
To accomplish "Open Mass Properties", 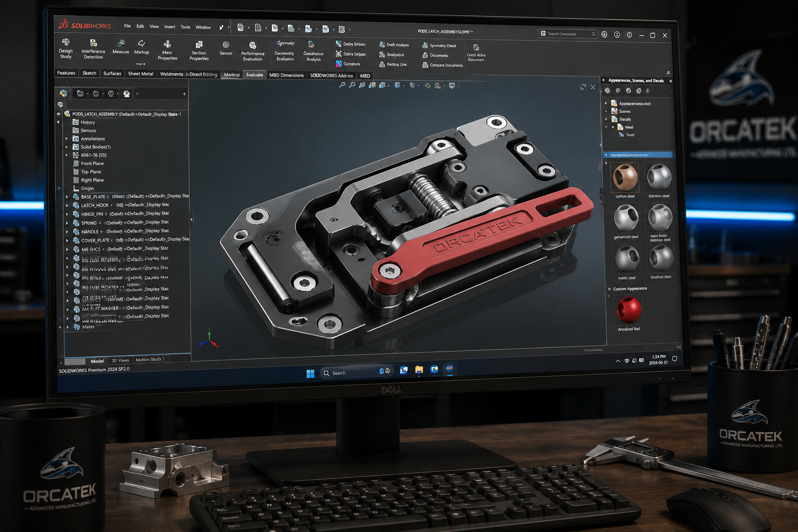I will pos(167,50).
